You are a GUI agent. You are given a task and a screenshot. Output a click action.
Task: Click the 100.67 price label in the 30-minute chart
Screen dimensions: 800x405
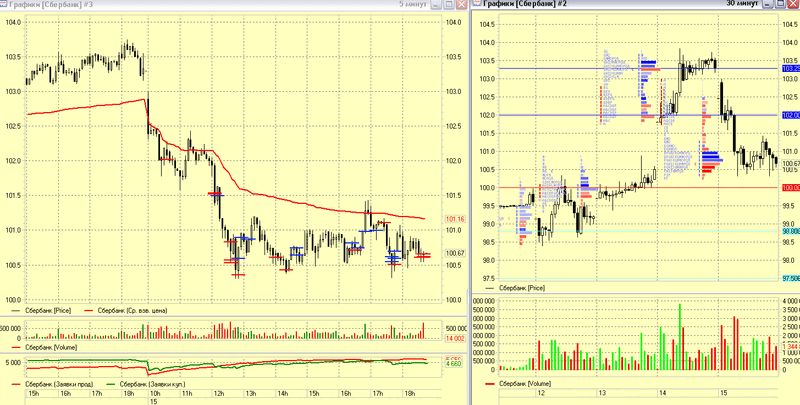pyautogui.click(x=791, y=163)
